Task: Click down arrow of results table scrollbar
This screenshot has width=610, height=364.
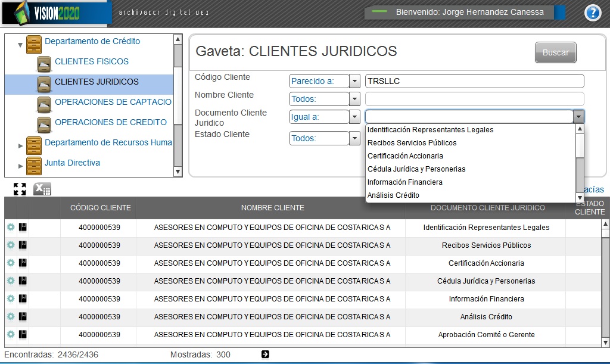Action: pos(605,342)
